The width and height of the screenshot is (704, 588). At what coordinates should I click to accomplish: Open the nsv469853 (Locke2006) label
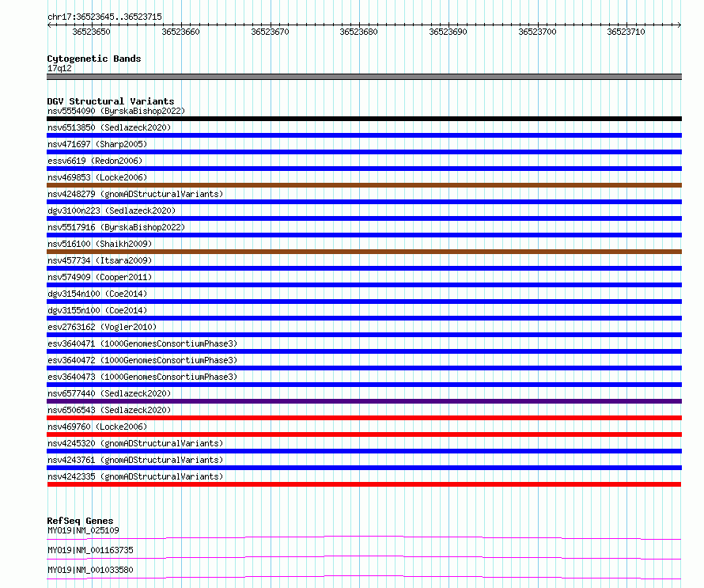[97, 177]
